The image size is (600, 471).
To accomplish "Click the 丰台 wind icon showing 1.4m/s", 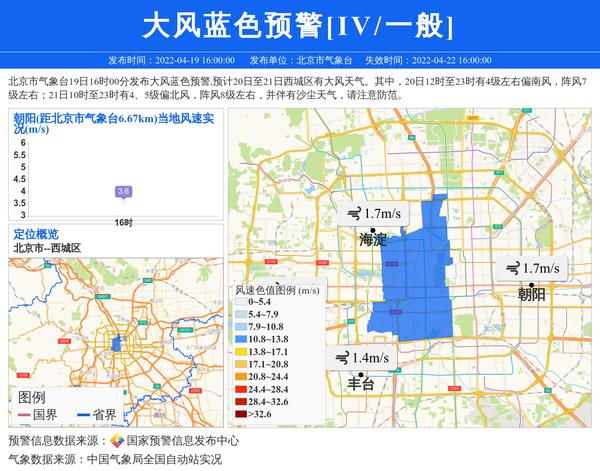I will click(342, 358).
